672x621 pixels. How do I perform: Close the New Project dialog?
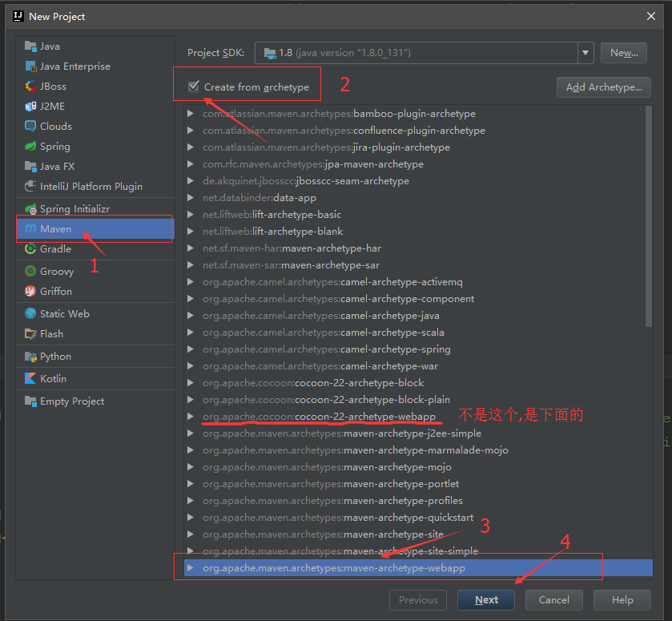coord(651,16)
